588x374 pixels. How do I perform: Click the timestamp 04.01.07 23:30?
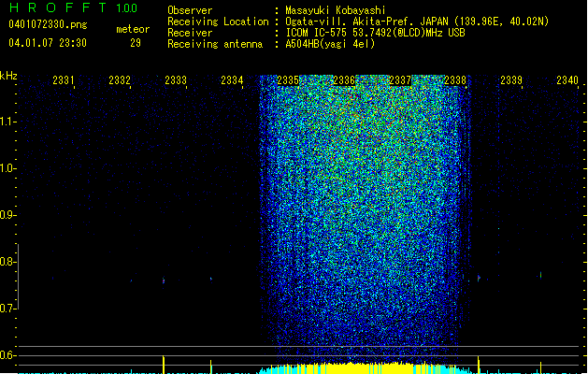pos(48,43)
